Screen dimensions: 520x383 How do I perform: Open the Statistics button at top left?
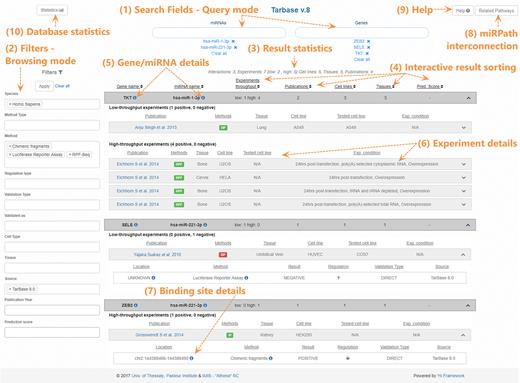point(52,10)
